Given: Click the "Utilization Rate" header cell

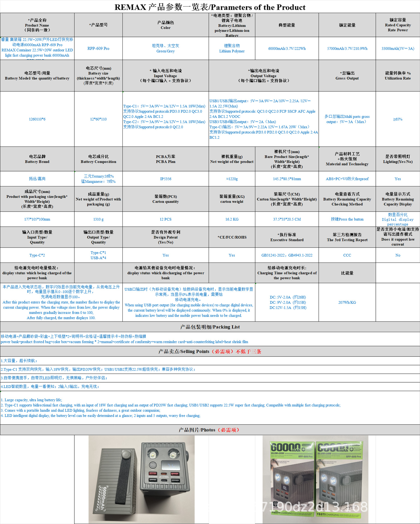Looking at the screenshot, I should pyautogui.click(x=398, y=76).
